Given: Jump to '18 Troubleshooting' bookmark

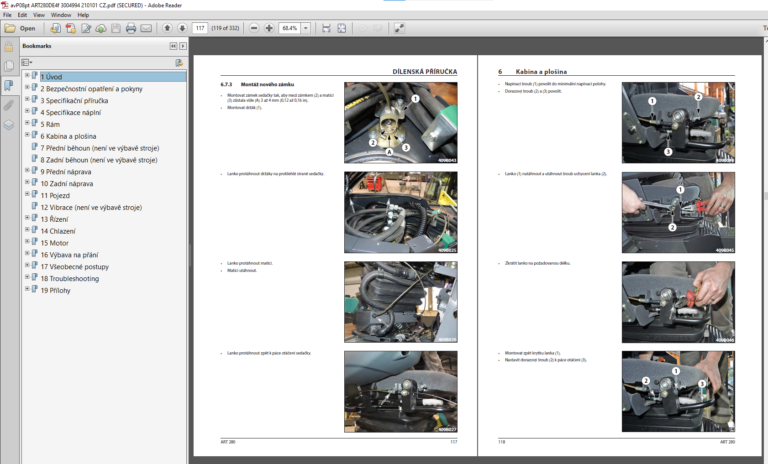Looking at the screenshot, I should [x=69, y=278].
